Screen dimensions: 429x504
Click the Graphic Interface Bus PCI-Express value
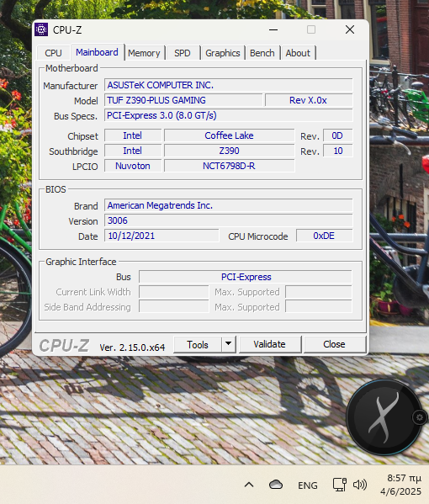[246, 277]
